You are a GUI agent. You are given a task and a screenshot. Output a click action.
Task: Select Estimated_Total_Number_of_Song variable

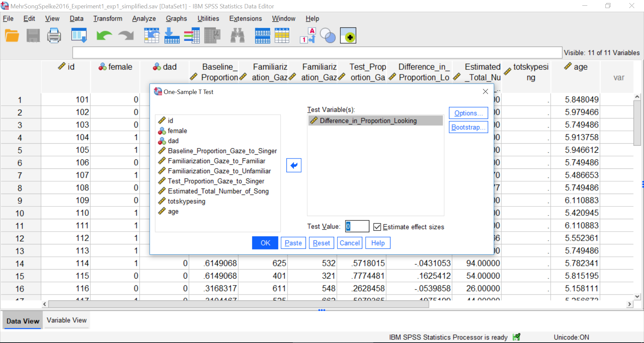point(218,191)
